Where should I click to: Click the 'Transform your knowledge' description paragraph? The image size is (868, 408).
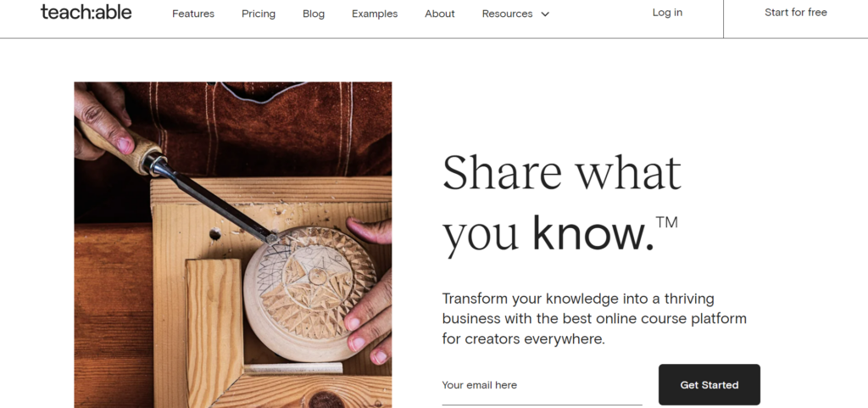[593, 319]
